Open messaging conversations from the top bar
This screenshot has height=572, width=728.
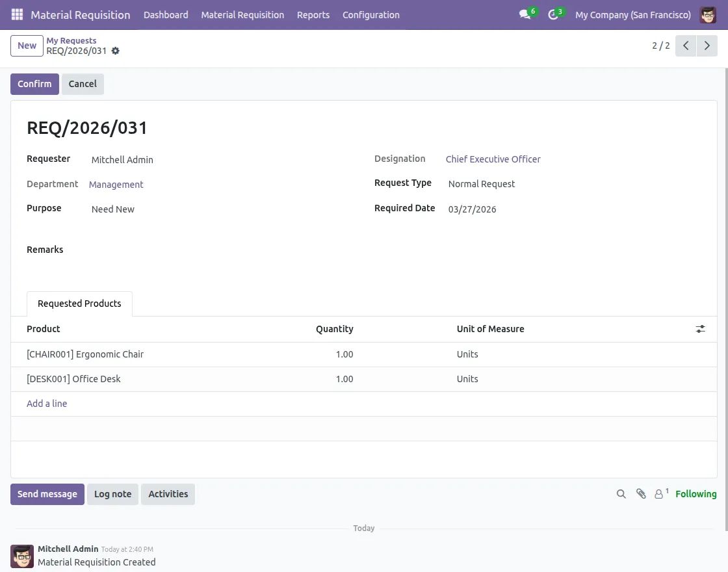525,14
